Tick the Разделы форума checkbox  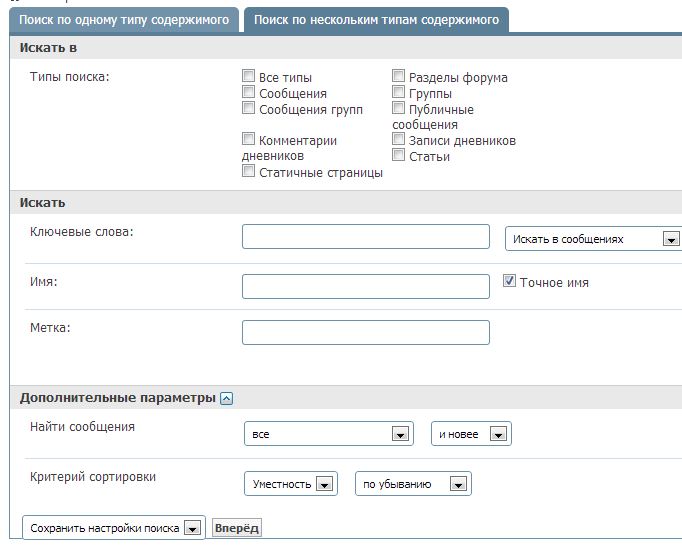pos(398,76)
